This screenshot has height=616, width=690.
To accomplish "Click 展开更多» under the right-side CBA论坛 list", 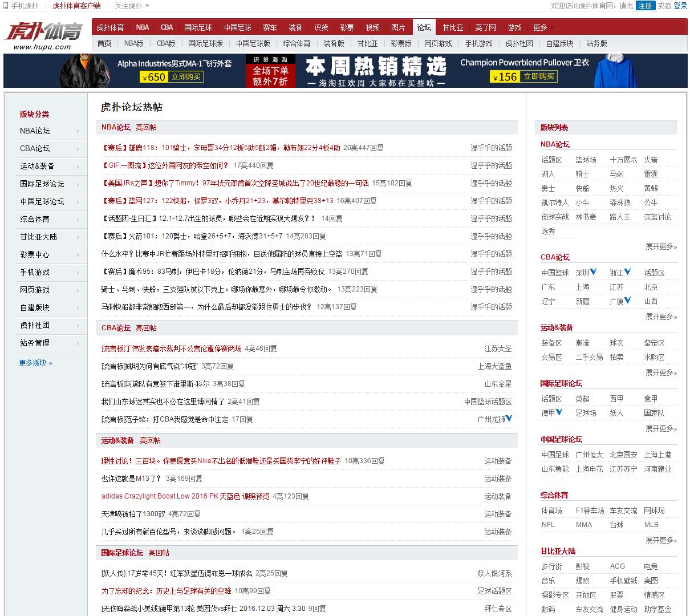I will click(661, 317).
